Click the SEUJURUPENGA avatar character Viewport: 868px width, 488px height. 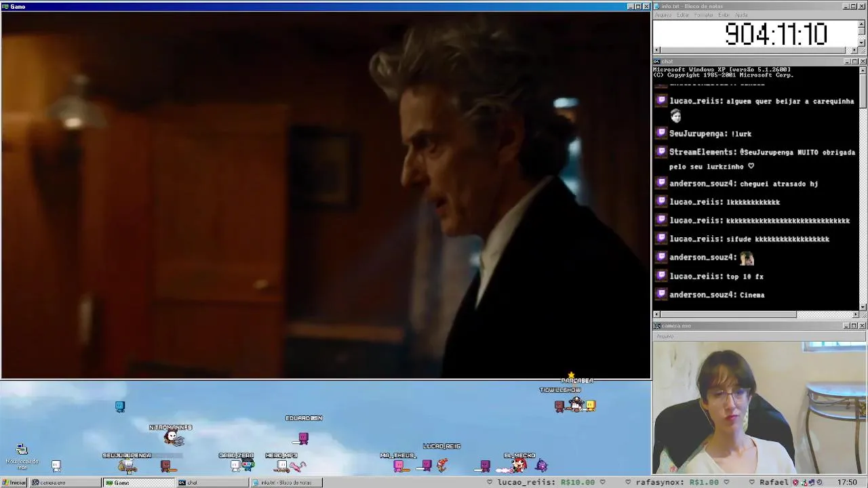point(127,466)
